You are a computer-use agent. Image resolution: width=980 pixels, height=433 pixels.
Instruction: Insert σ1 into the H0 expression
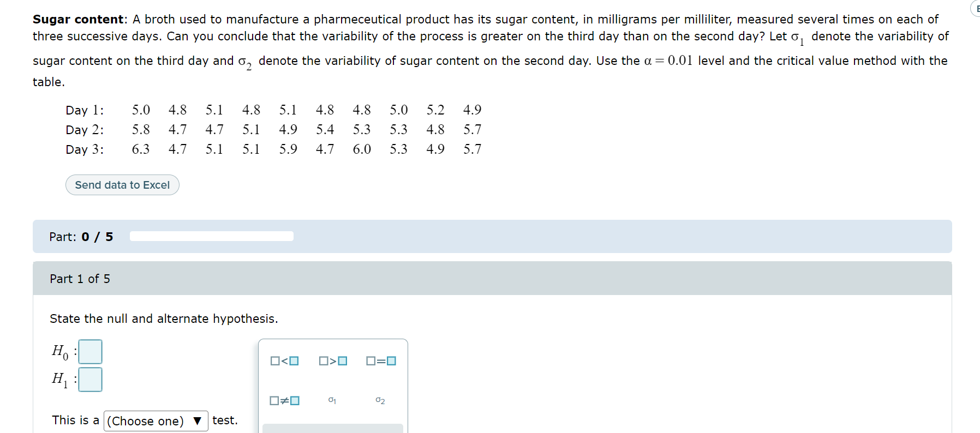click(331, 400)
